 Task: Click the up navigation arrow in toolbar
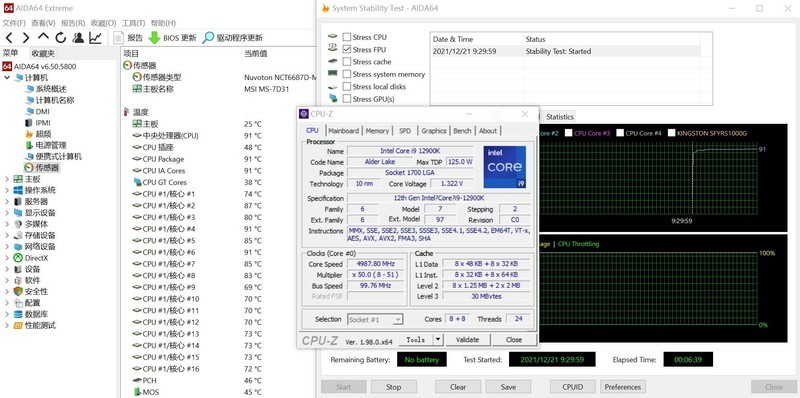coord(43,37)
